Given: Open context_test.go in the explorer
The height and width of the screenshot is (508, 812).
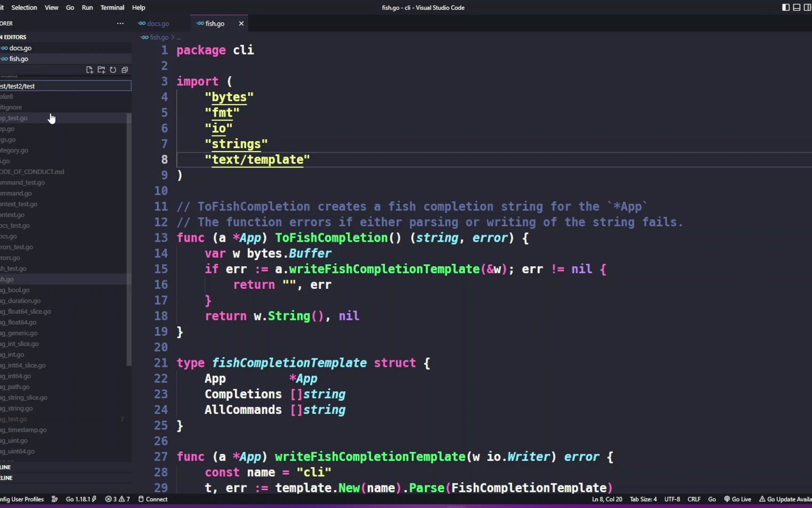Looking at the screenshot, I should click(x=63, y=204).
